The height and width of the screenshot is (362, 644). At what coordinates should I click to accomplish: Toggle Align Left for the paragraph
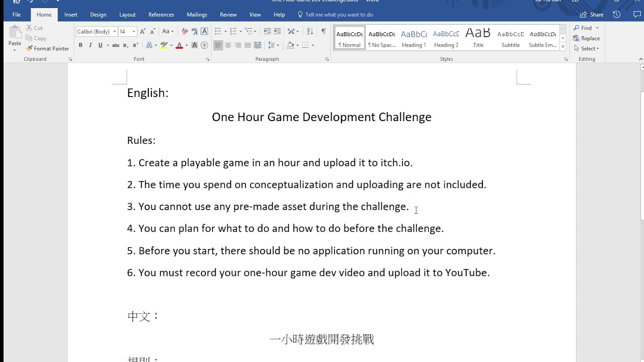(x=218, y=45)
